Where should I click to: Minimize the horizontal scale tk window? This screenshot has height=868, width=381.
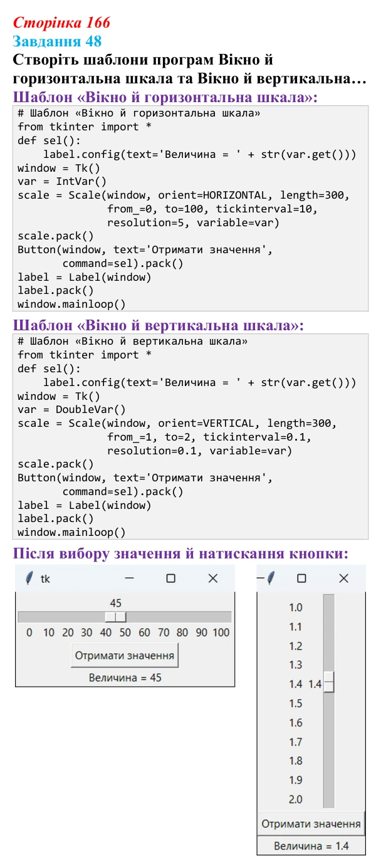click(x=129, y=578)
